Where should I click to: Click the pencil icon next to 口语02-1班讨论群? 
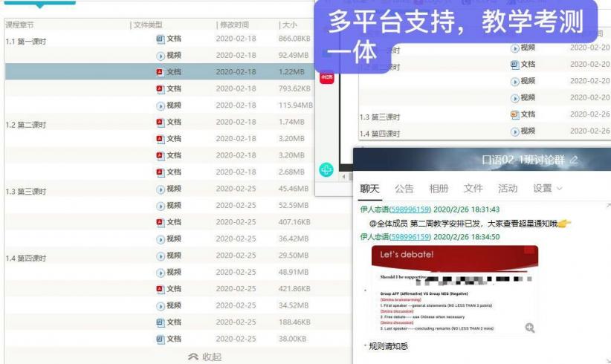tap(574, 160)
